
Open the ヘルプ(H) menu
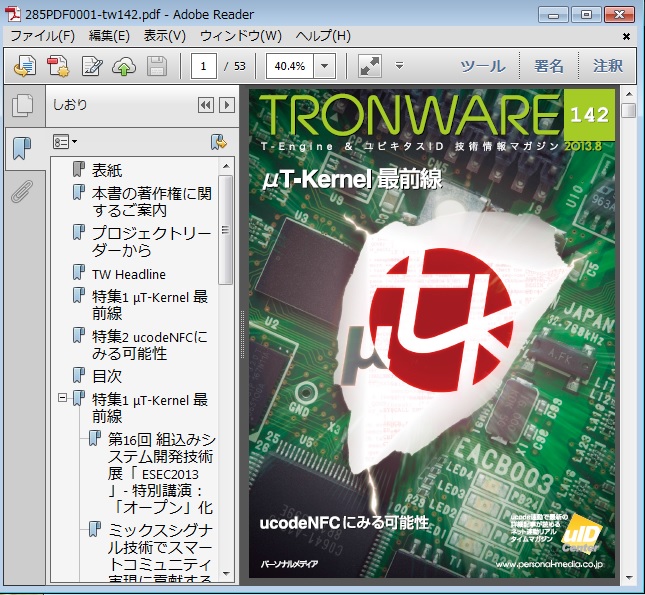(323, 36)
